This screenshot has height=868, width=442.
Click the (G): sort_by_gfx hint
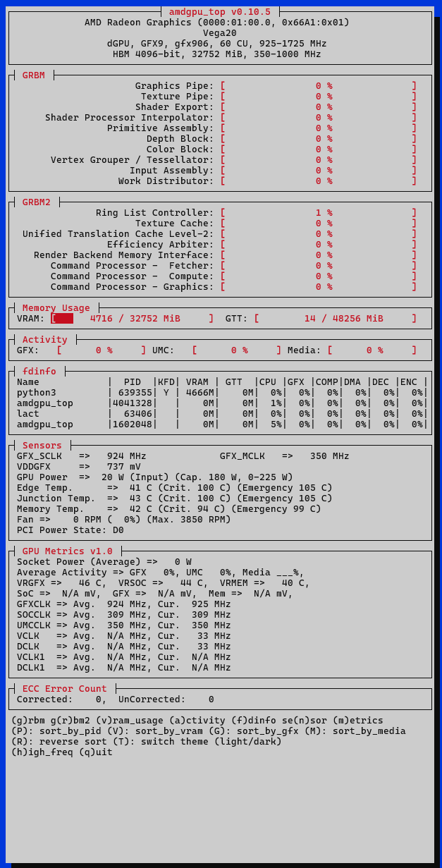point(254,731)
